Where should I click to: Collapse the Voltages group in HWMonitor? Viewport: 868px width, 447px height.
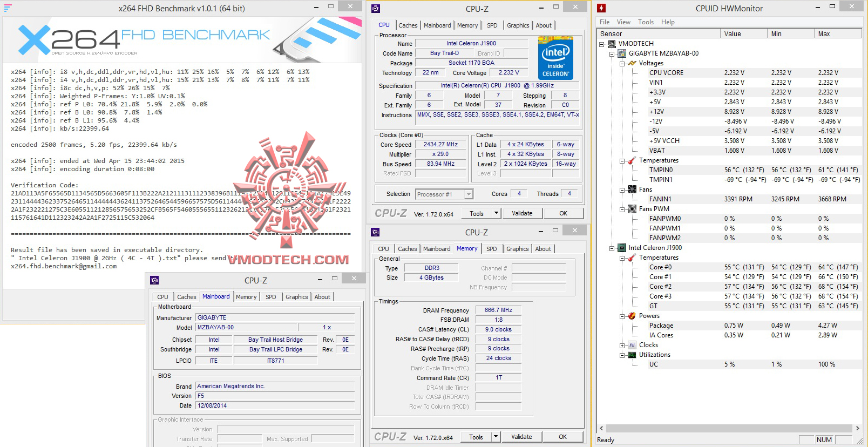point(622,64)
